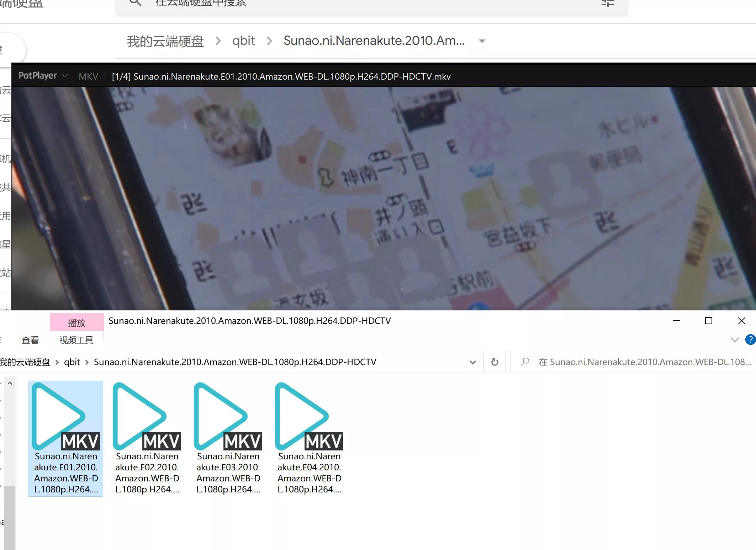Select the E02 MKV file icon
This screenshot has width=756, height=550.
click(147, 416)
